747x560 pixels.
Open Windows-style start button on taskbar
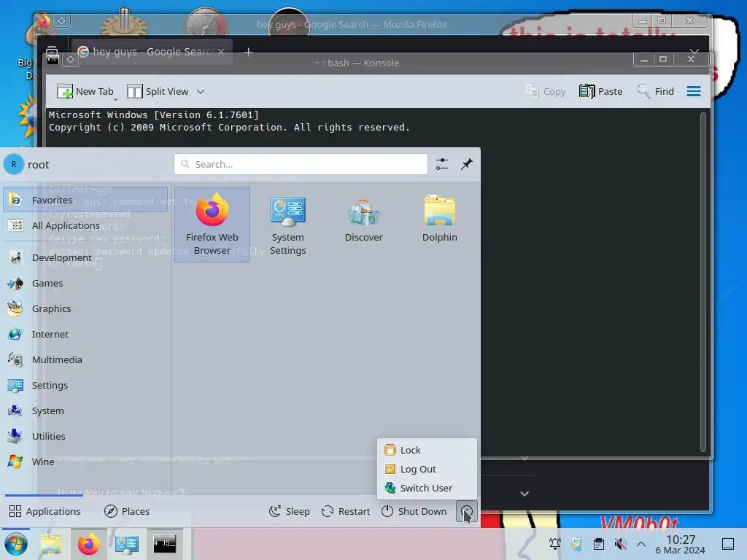coord(16,544)
